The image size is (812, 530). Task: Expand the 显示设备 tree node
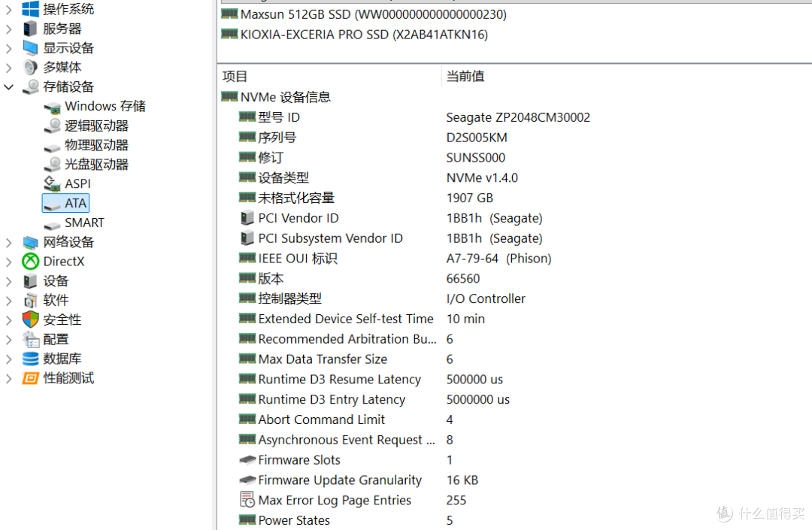[x=8, y=49]
